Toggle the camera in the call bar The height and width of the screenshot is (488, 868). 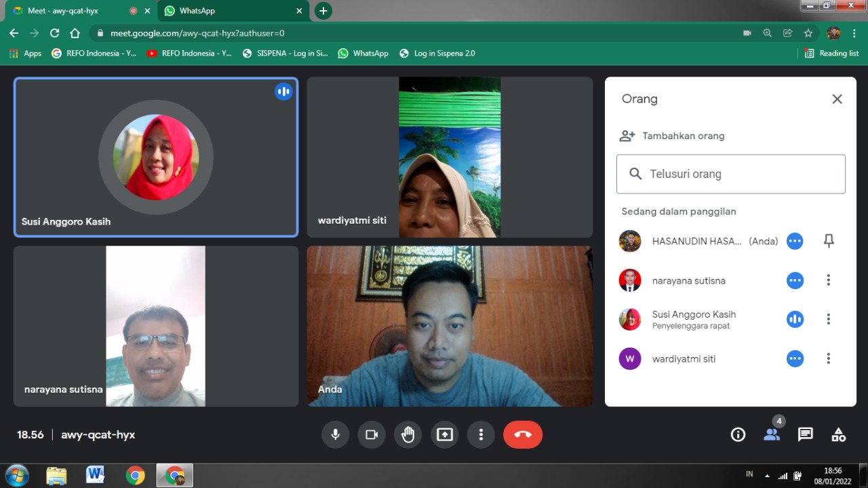pyautogui.click(x=372, y=434)
